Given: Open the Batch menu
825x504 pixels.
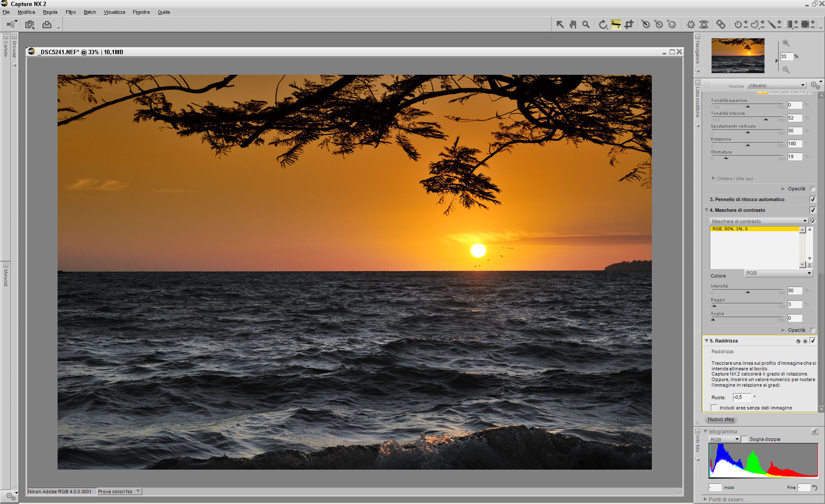Looking at the screenshot, I should [x=90, y=12].
